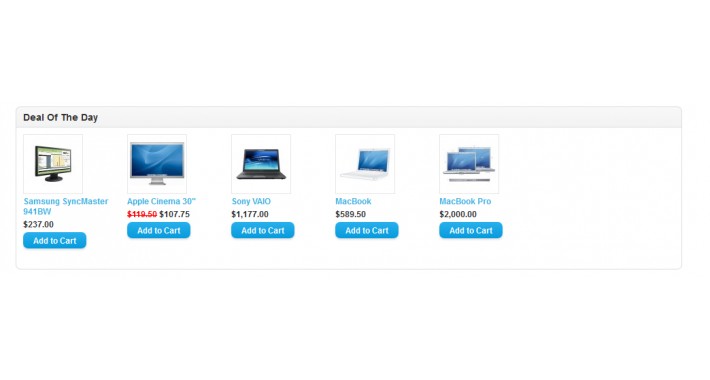Screen dimensions: 710x380
Task: Add Samsung SyncMaster 941BW to cart
Action: pyautogui.click(x=55, y=241)
